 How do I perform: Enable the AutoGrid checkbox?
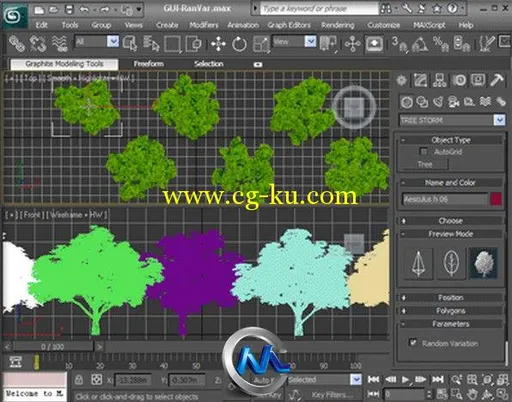click(424, 152)
